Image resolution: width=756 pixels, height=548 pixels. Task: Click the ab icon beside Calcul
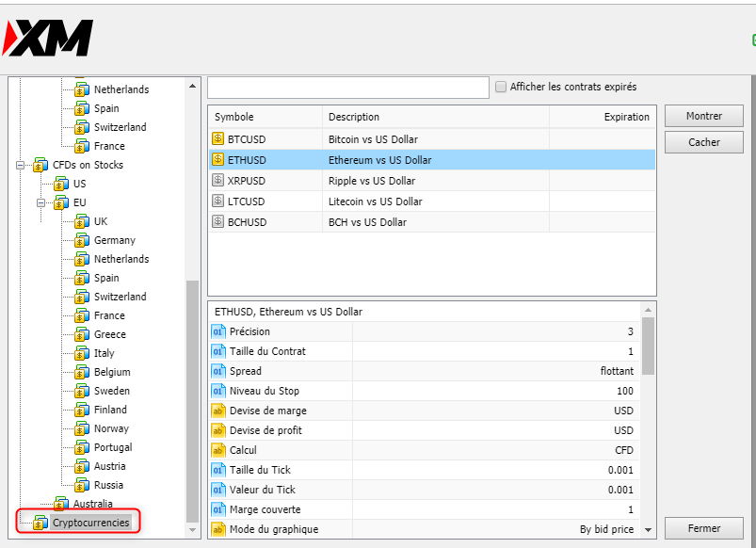[x=220, y=450]
